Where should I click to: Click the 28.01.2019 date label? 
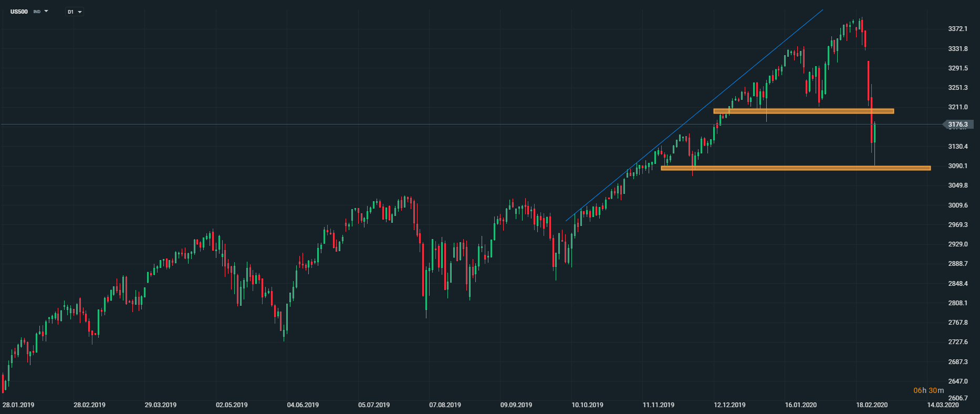click(18, 405)
